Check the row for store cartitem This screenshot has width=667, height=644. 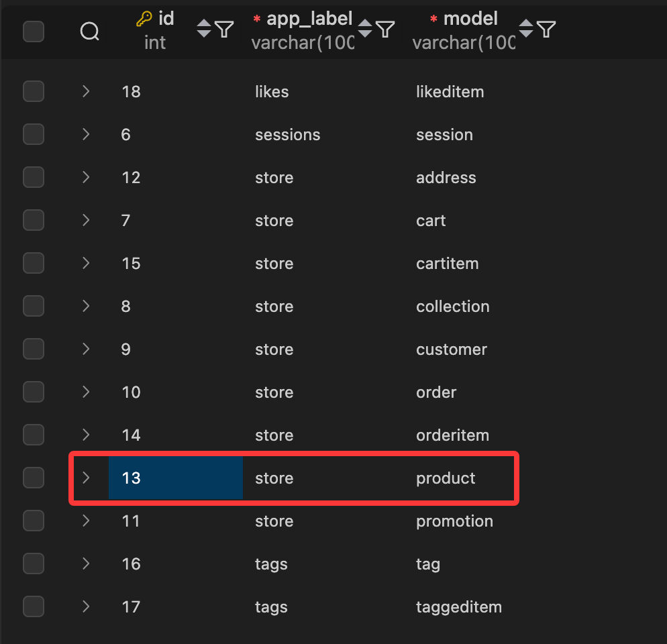[x=33, y=263]
